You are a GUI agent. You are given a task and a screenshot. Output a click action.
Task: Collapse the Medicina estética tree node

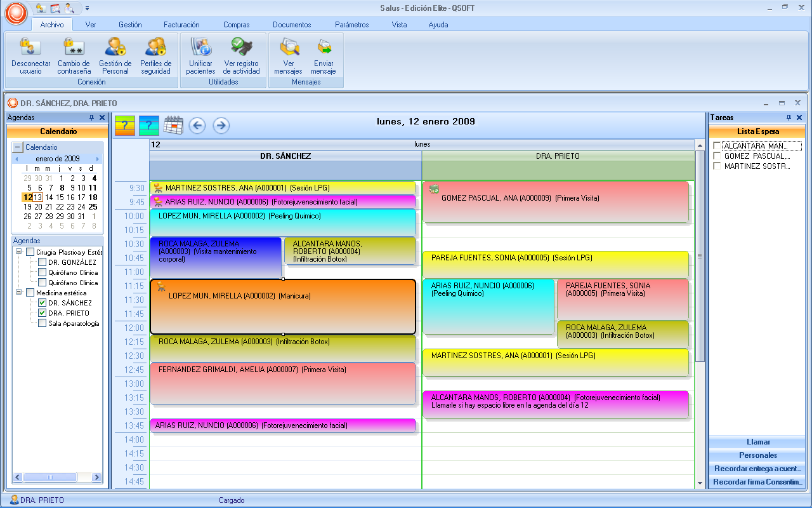point(19,293)
